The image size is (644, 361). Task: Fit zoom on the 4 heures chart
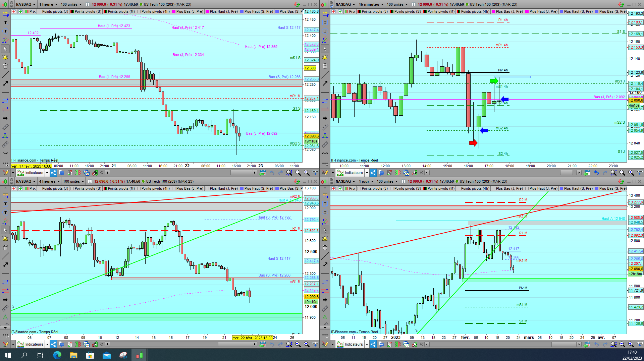[289, 344]
